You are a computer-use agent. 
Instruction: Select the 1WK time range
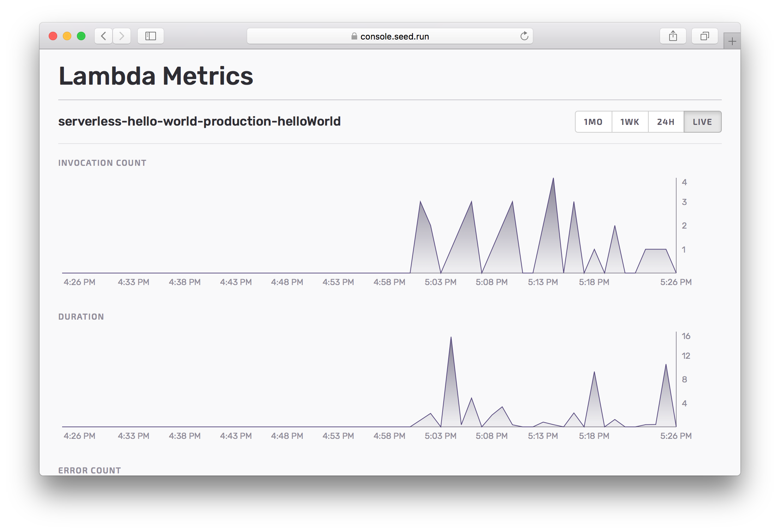click(630, 122)
